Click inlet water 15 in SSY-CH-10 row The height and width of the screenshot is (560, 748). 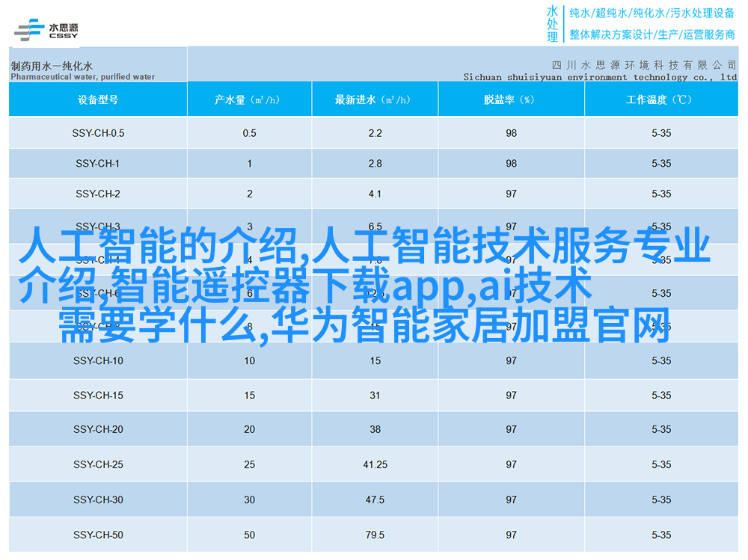[375, 361]
